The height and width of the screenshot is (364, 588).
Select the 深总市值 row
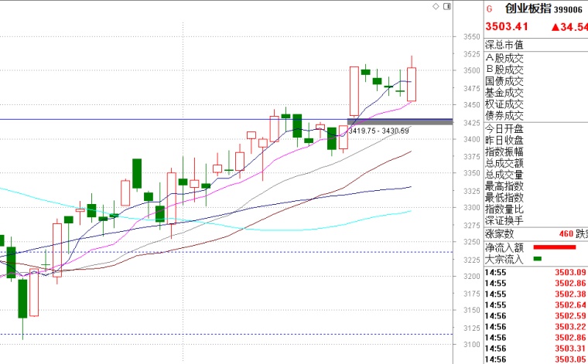tap(504, 45)
